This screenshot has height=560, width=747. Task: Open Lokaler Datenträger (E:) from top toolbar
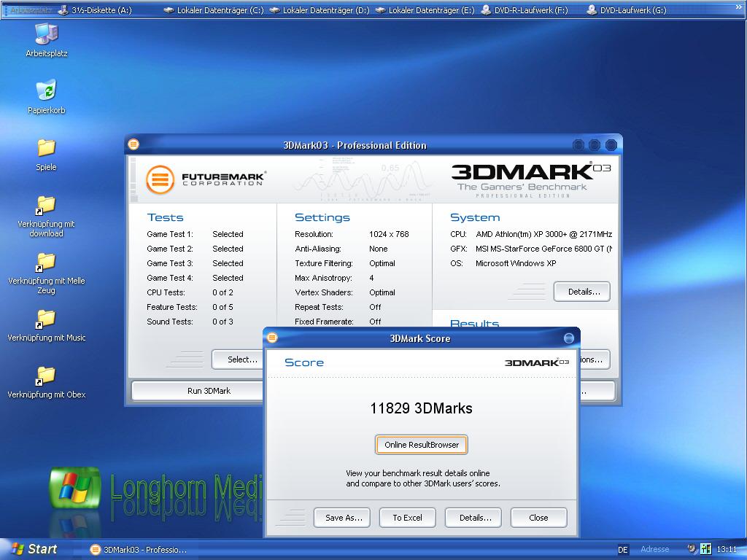click(425, 10)
